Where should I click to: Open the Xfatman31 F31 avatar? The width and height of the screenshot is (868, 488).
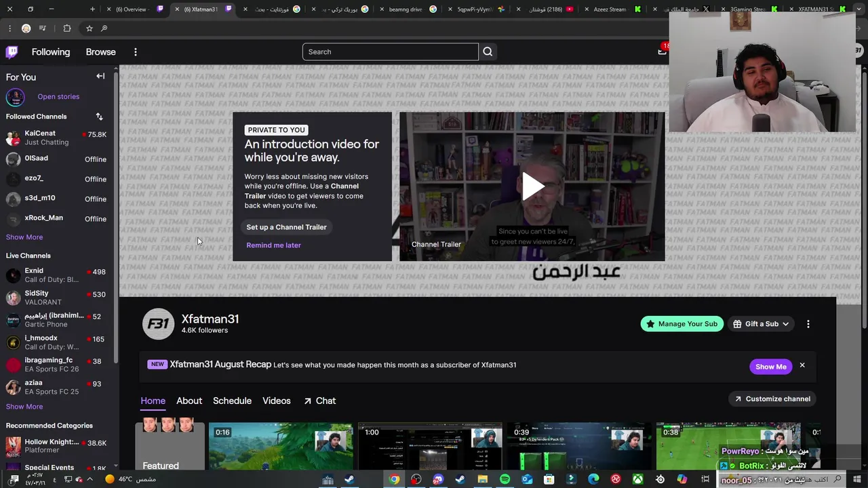158,324
